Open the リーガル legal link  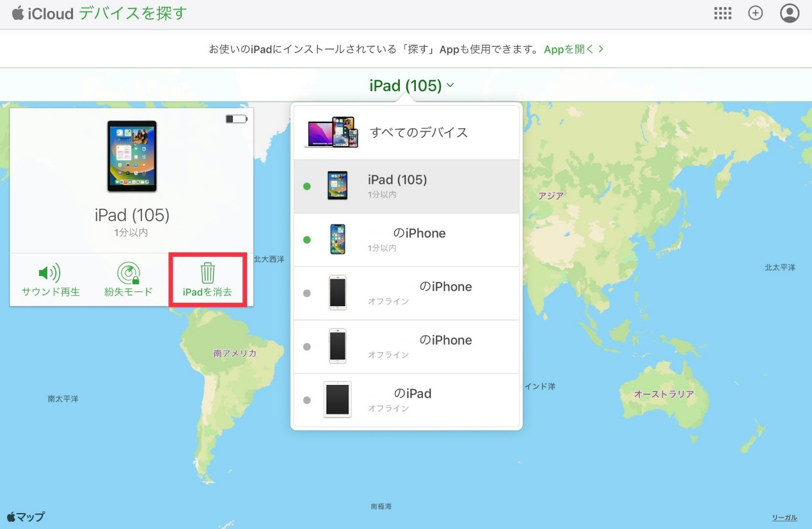click(x=784, y=517)
